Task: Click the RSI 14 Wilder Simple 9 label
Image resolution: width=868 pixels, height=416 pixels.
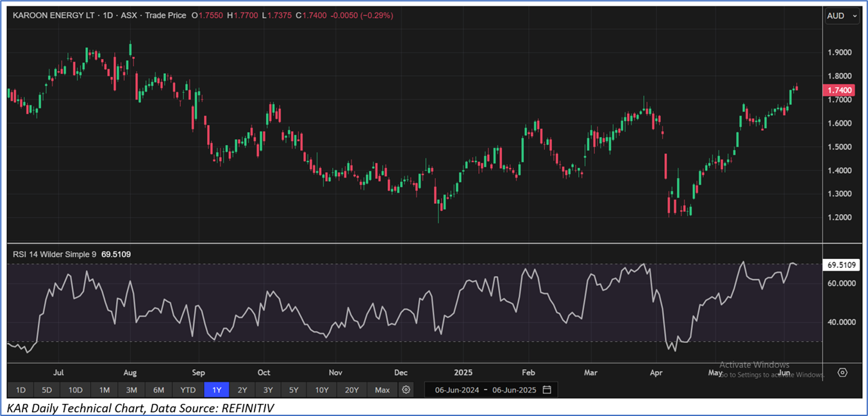Action: click(54, 254)
